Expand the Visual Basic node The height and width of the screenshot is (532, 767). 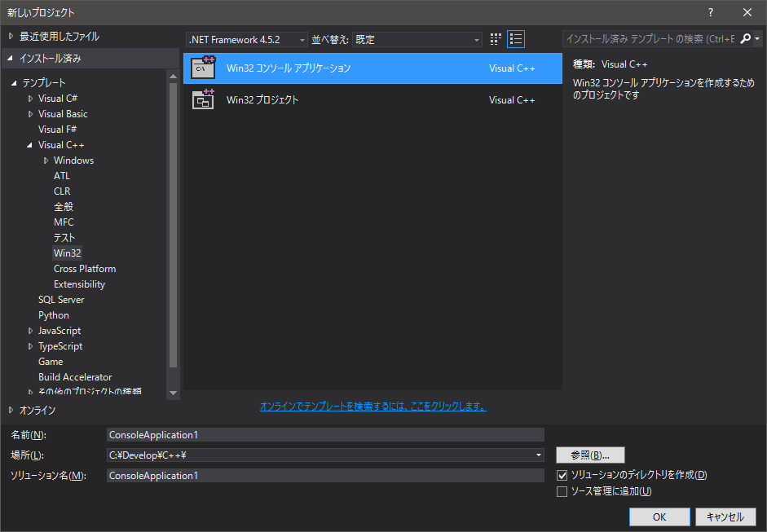click(x=30, y=114)
